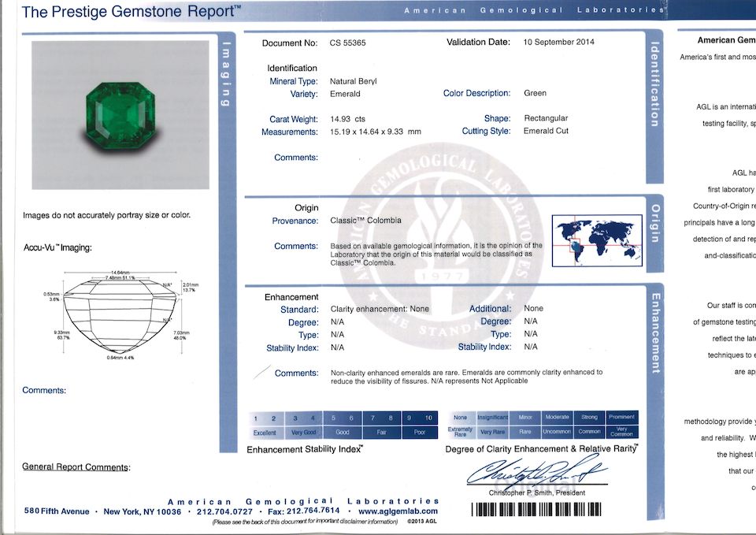Screen dimensions: 756x535
Task: Click the 'Prominent' clarity enhancement cell
Action: tap(621, 418)
